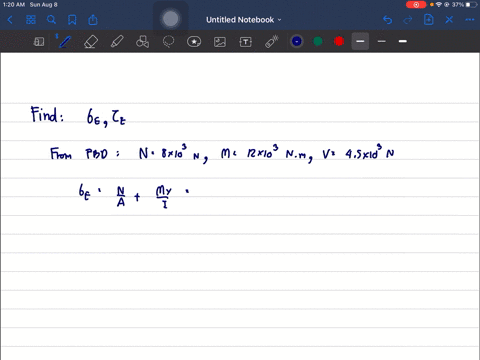The height and width of the screenshot is (360, 480).
Task: Tap the handwritten '4.5x10³ N' value
Action: (370, 152)
